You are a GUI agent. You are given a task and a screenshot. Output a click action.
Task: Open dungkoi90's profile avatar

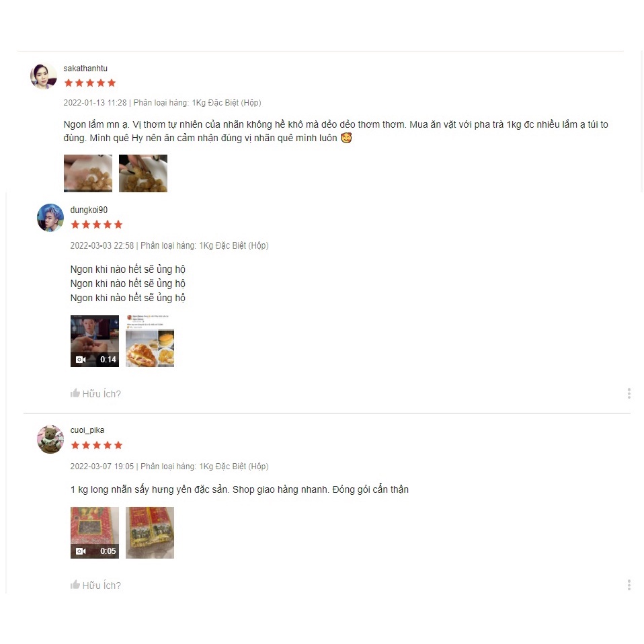(x=50, y=218)
